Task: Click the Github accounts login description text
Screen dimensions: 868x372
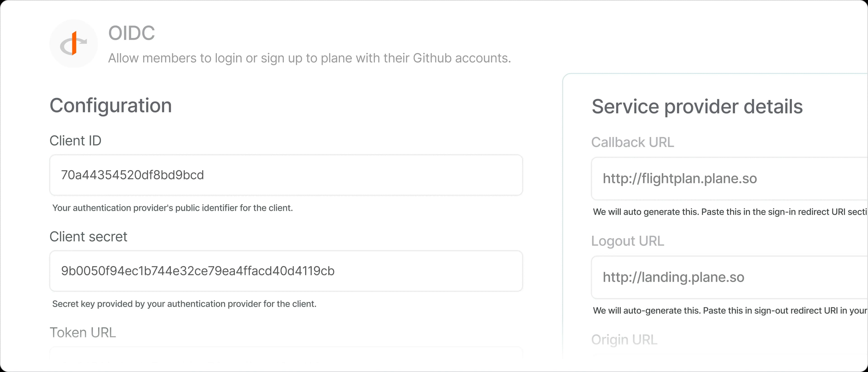Action: tap(309, 58)
